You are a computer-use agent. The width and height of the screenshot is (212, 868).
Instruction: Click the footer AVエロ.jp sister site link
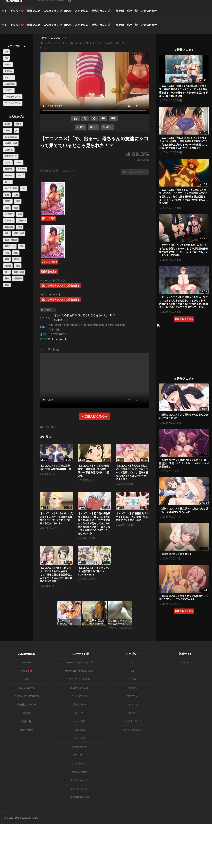(x=185, y=662)
